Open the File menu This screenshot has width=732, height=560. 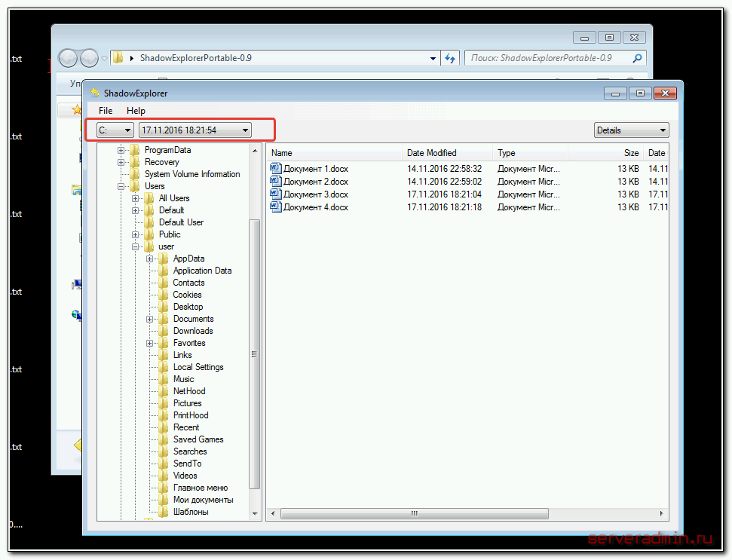[x=106, y=111]
